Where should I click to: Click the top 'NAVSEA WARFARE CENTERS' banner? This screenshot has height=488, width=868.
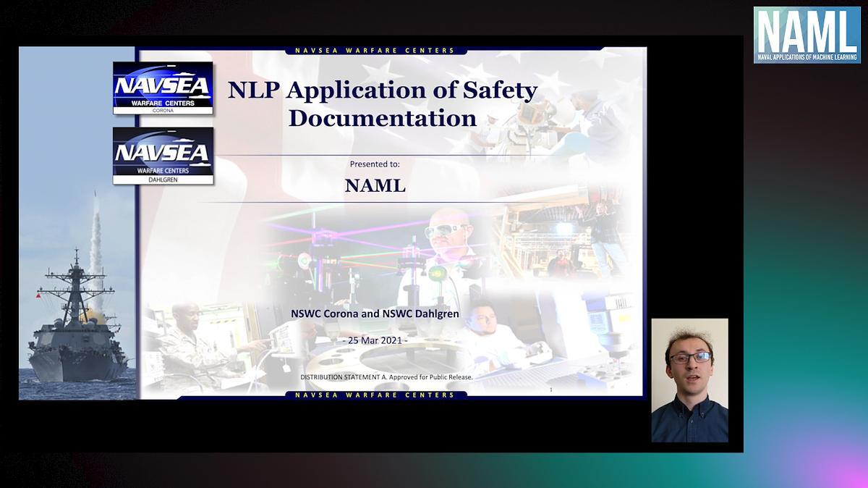(375, 51)
